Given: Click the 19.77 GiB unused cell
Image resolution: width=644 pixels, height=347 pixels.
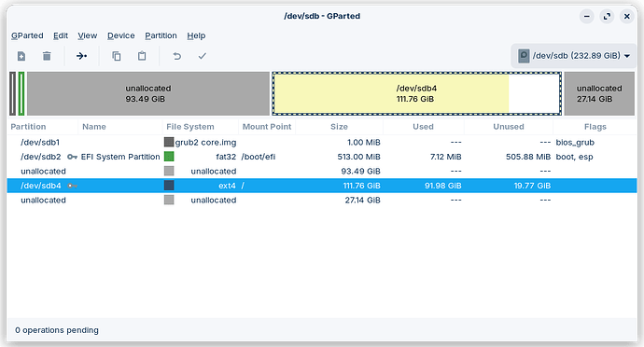Looking at the screenshot, I should click(x=532, y=186).
